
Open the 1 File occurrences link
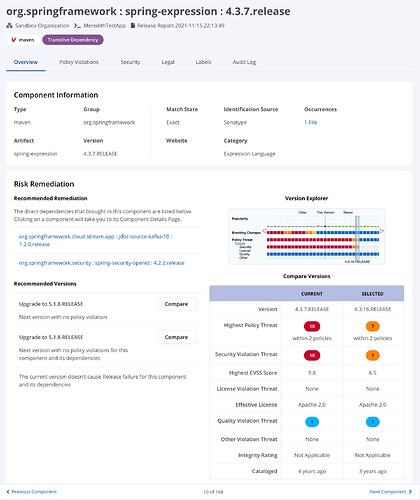pos(310,122)
